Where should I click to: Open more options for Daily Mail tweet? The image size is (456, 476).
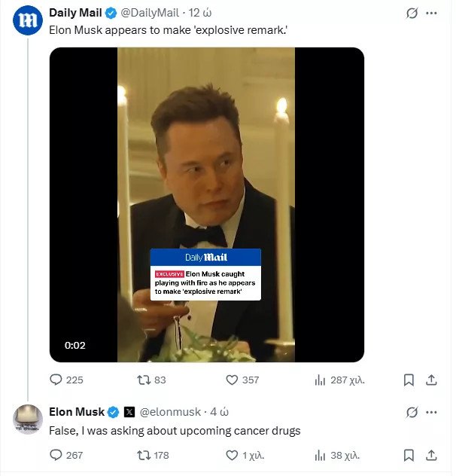click(x=431, y=14)
